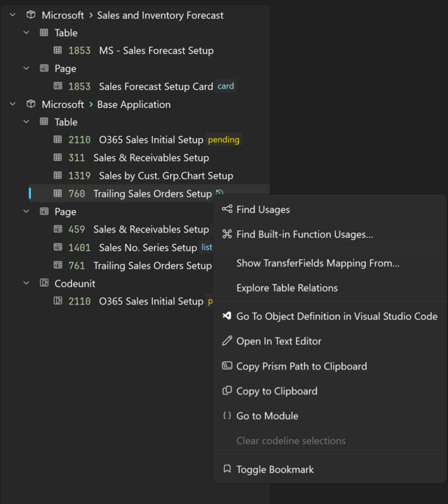
Task: Click table icon of MS - Sales Forecast Setup
Action: click(x=58, y=50)
